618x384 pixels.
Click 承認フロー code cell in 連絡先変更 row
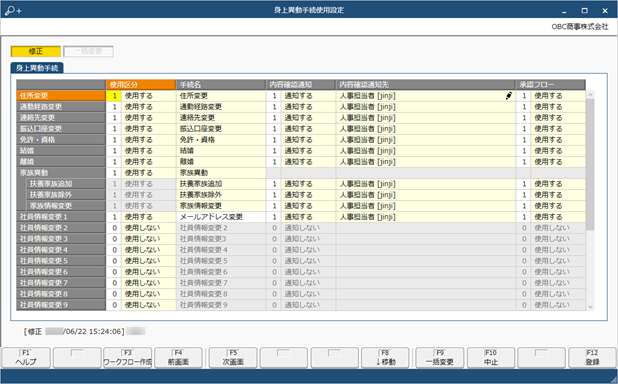[523, 118]
